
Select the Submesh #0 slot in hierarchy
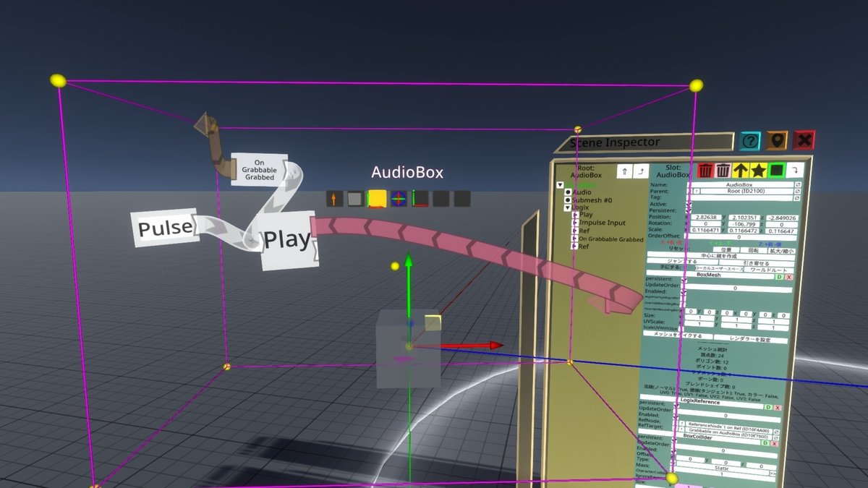(592, 200)
